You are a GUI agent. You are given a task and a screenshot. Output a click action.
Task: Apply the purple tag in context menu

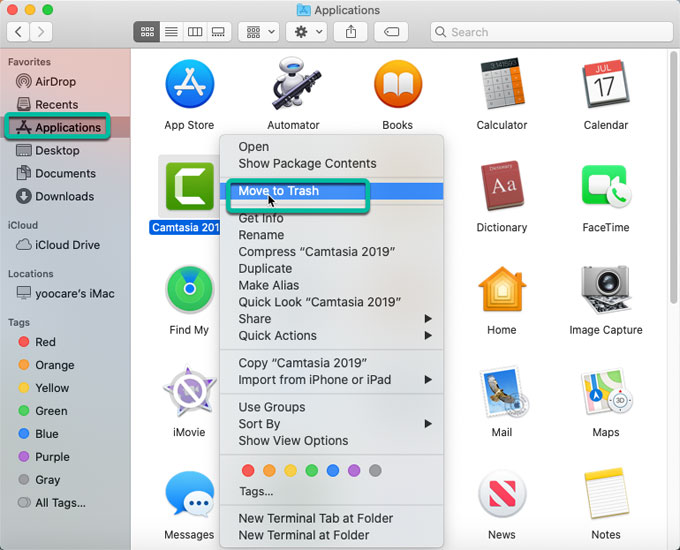(x=354, y=470)
